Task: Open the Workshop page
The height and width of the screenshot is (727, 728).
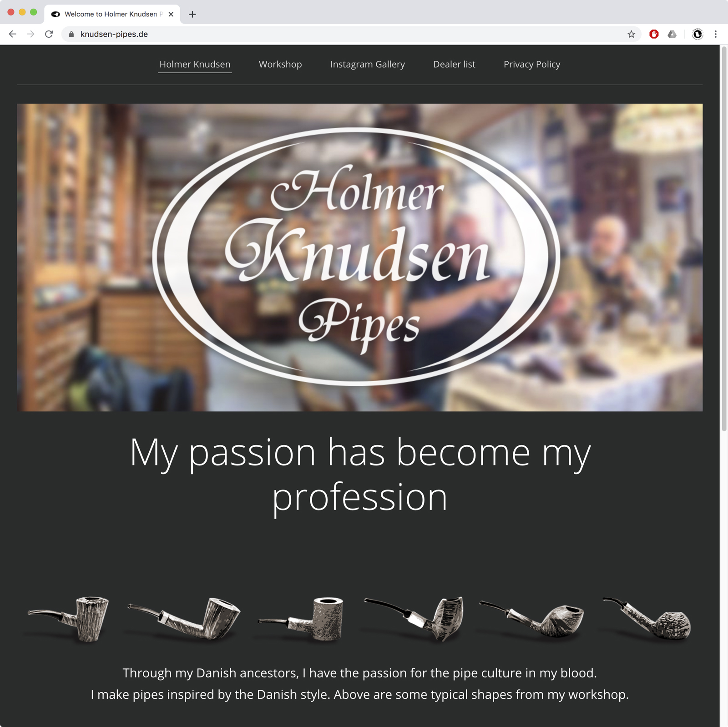Action: tap(280, 64)
